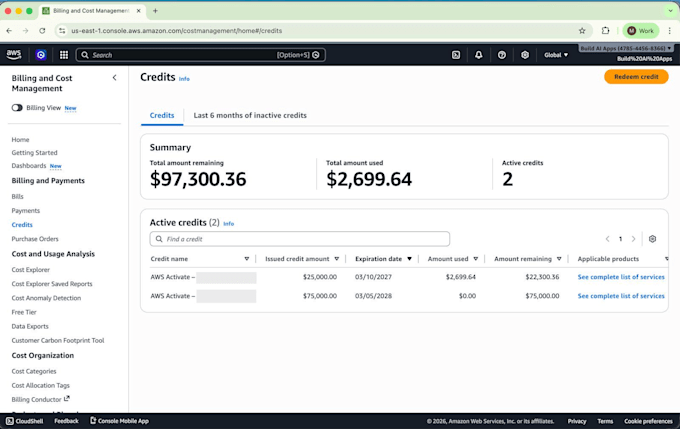
Task: Open Cost Anomaly Detection in the sidebar
Action: click(x=46, y=298)
